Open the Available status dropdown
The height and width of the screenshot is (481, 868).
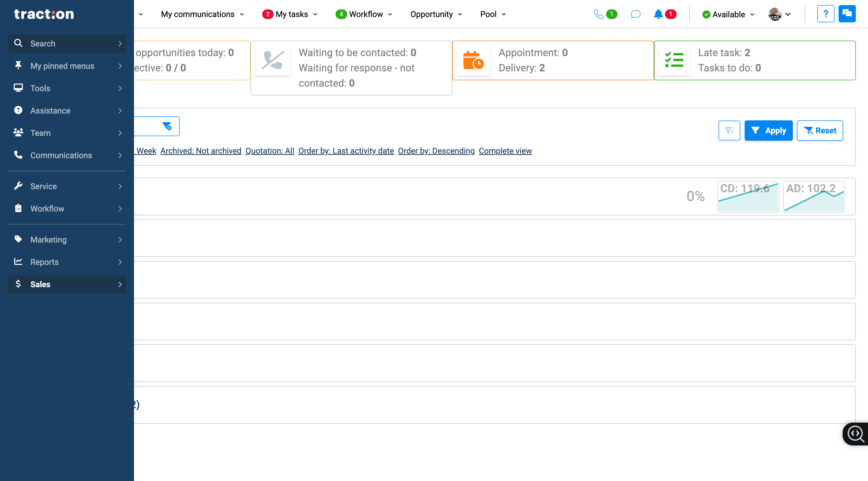pyautogui.click(x=728, y=14)
